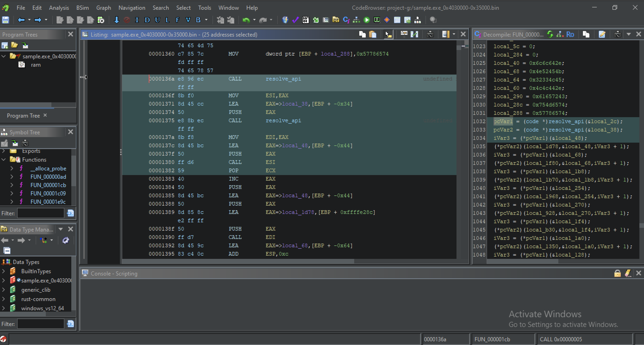Click the Save program icon in toolbar

(6, 20)
